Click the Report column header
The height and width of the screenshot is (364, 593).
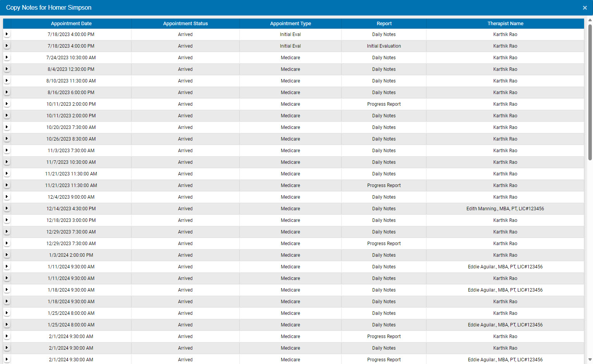click(x=384, y=24)
